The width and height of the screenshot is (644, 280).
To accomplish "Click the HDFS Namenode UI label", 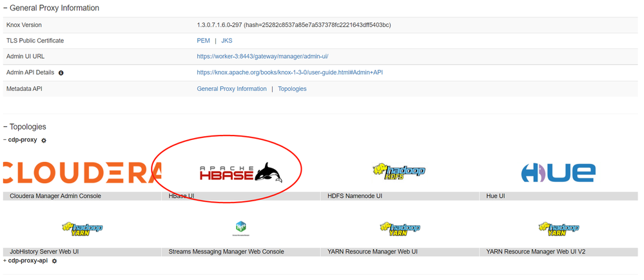I will (x=355, y=196).
